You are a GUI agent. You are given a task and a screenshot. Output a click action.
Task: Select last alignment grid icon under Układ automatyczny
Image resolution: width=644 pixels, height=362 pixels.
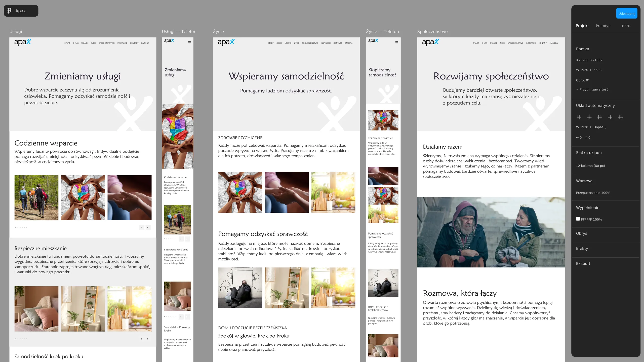pos(620,117)
